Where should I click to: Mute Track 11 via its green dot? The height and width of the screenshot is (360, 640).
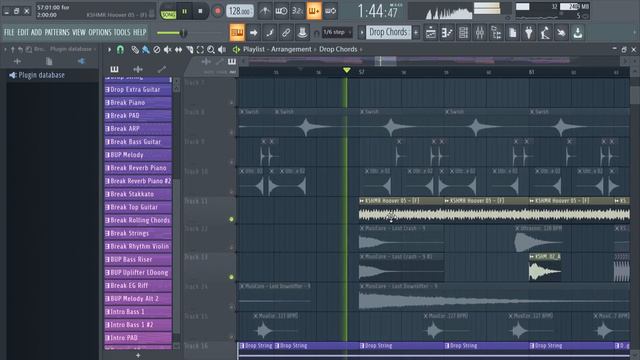click(x=231, y=219)
